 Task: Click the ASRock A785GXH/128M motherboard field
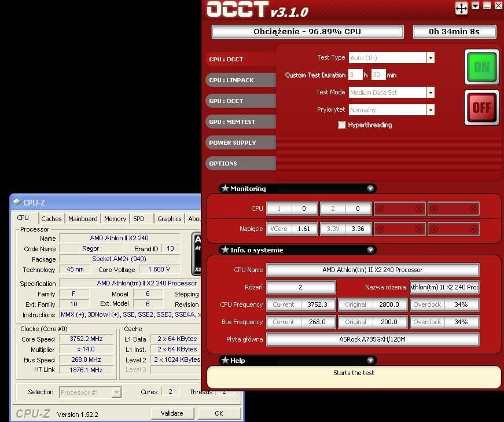(373, 339)
